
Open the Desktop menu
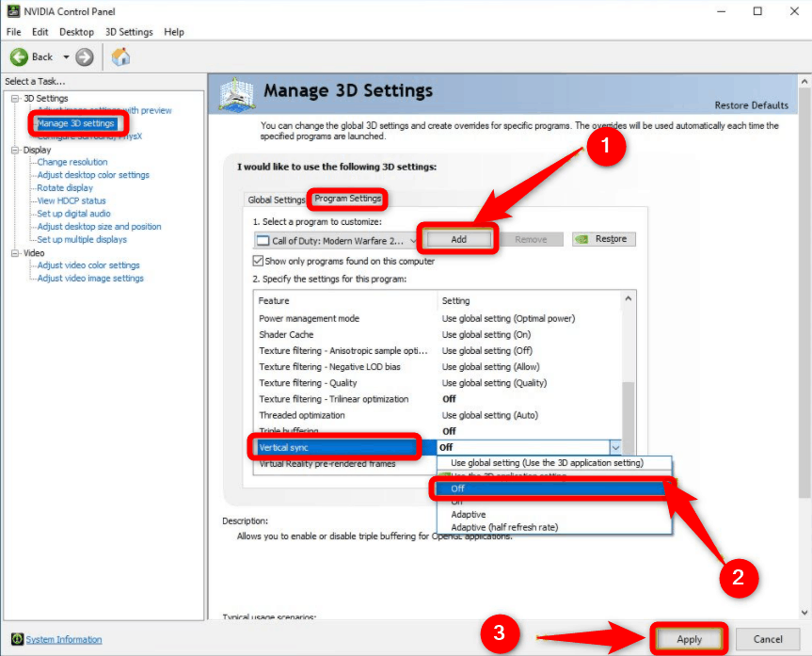76,32
